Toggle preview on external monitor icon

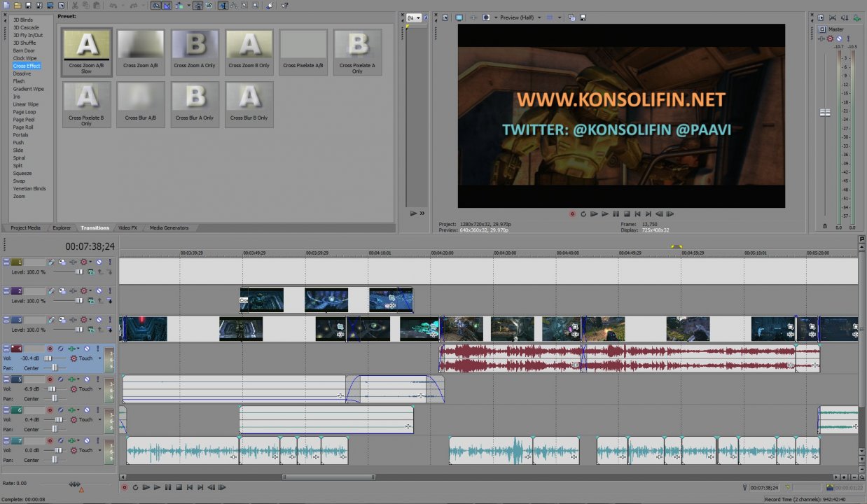tap(459, 17)
